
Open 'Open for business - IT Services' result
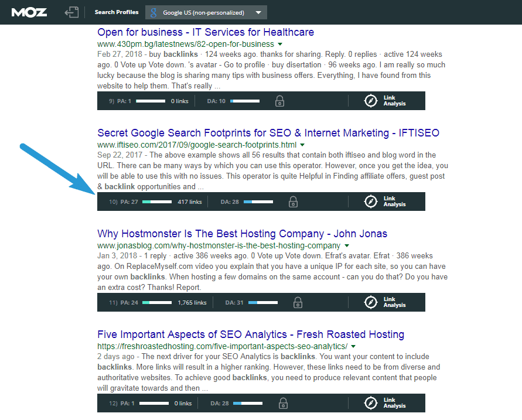(206, 32)
